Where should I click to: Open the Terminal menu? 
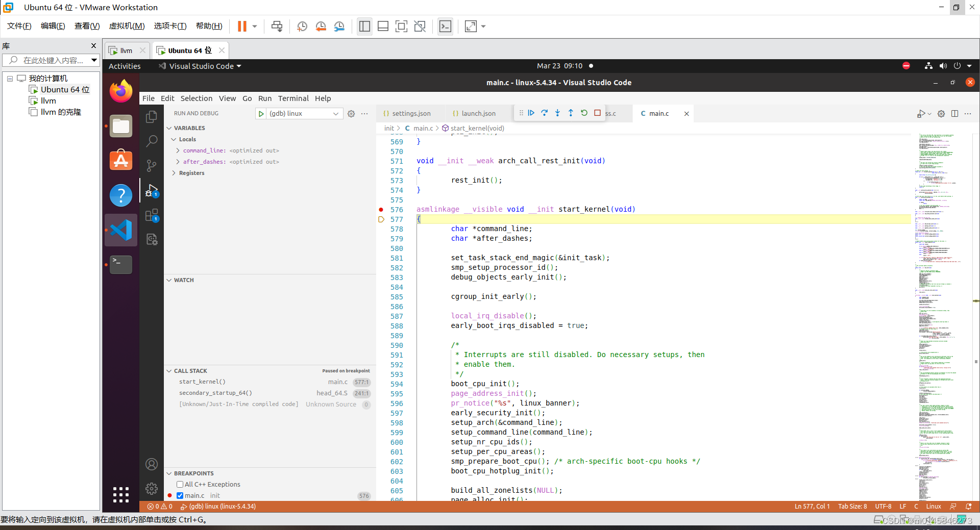[293, 98]
